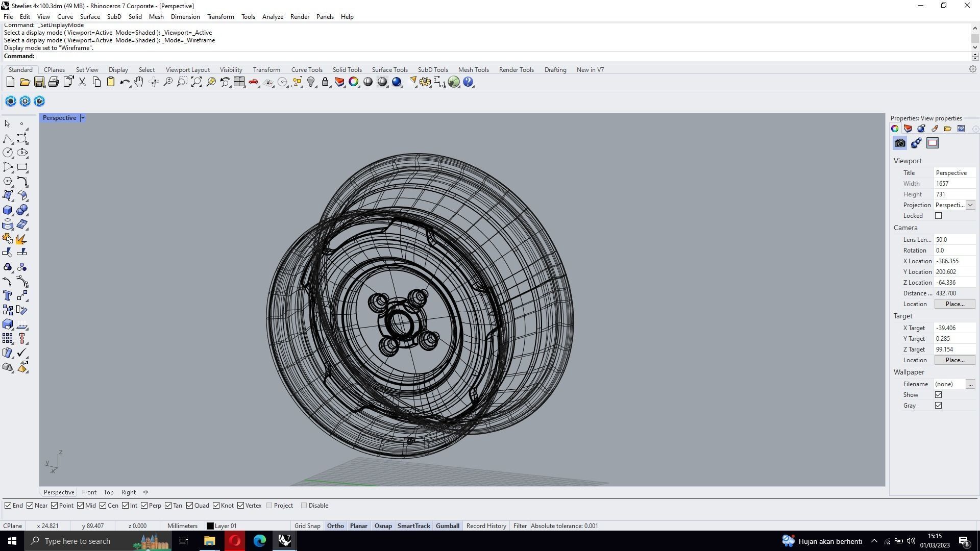Toggle the Locked viewport checkbox
Image resolution: width=980 pixels, height=551 pixels.
[x=938, y=216]
